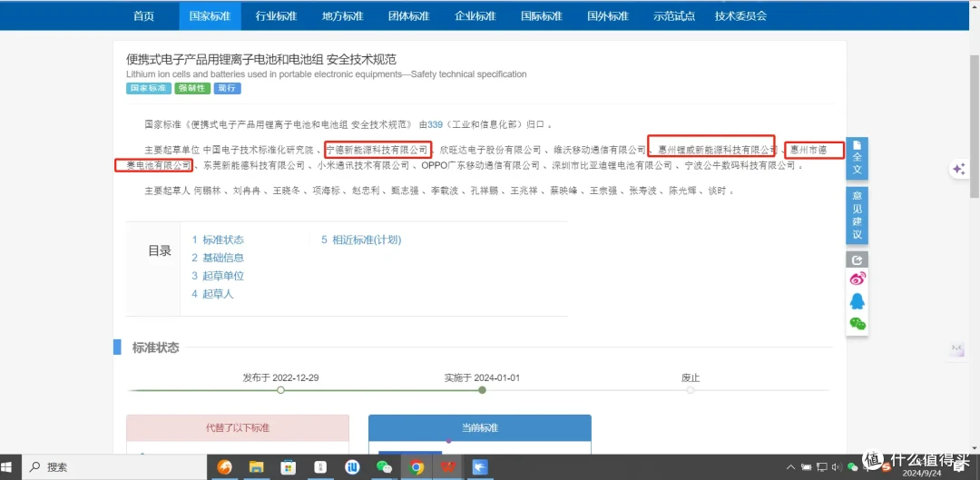Click the volume speaker icon in tray

pyautogui.click(x=837, y=467)
